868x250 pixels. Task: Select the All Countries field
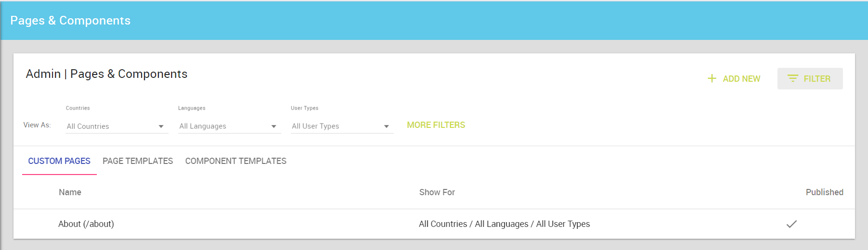coord(117,126)
